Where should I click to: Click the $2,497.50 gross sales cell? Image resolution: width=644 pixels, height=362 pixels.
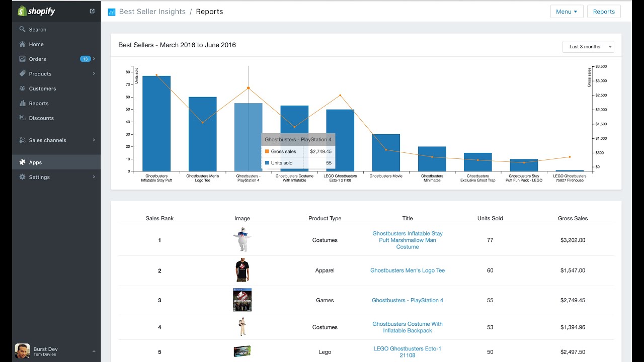click(573, 352)
